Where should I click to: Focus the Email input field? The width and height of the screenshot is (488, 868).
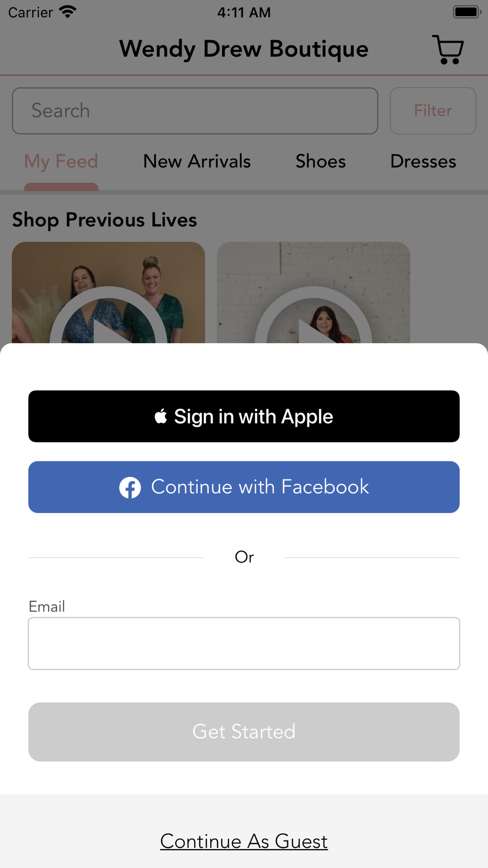(244, 643)
